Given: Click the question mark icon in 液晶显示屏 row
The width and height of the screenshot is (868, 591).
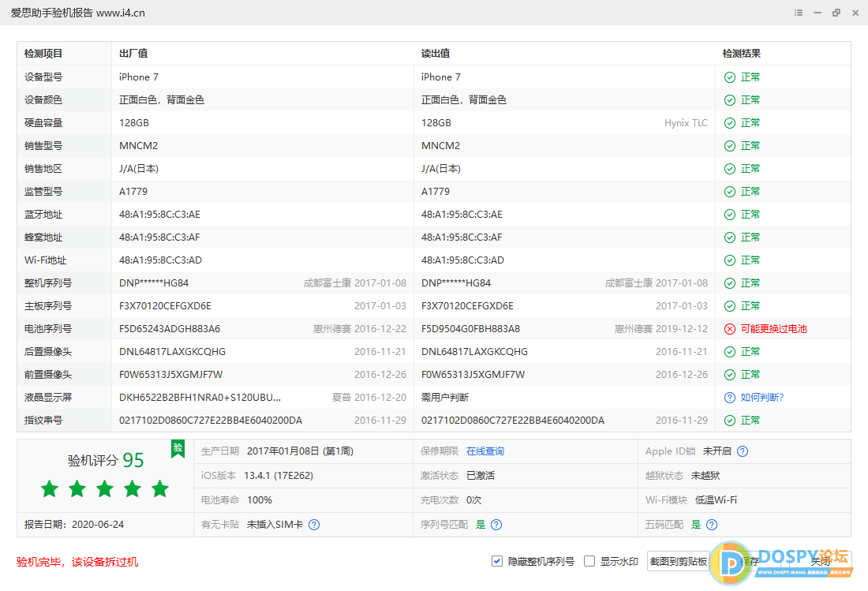Looking at the screenshot, I should tap(730, 398).
